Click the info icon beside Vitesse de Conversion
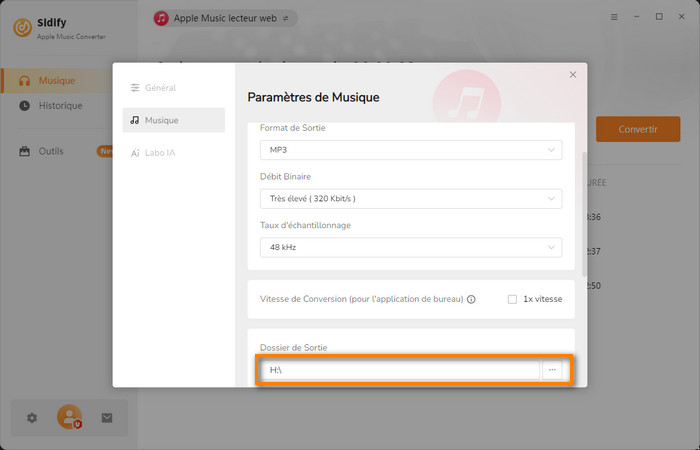 pos(471,299)
